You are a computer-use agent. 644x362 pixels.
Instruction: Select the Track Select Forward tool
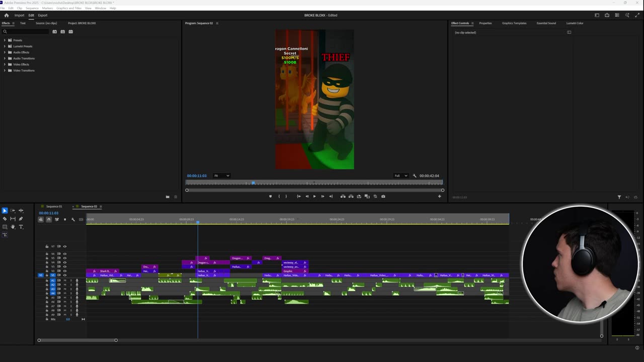pyautogui.click(x=13, y=211)
